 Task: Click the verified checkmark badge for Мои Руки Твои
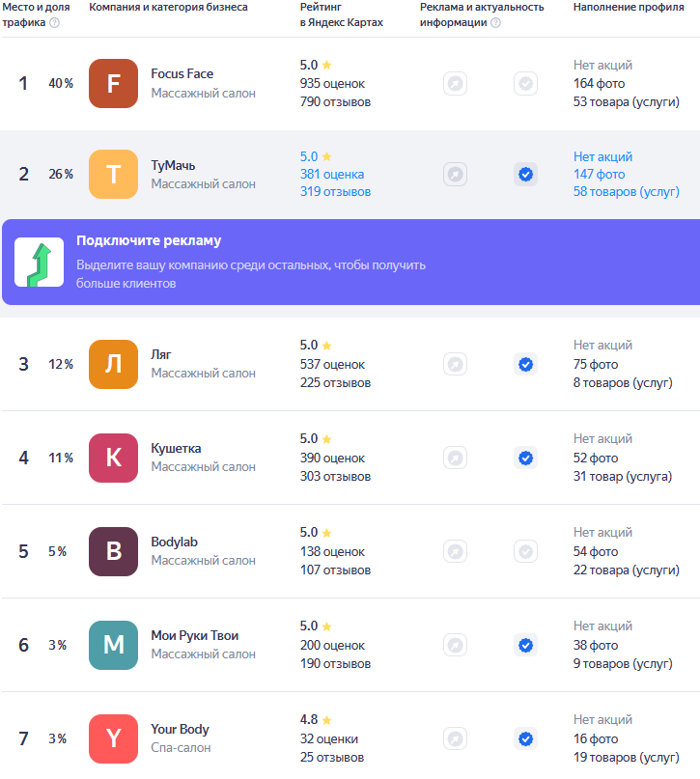pos(525,645)
